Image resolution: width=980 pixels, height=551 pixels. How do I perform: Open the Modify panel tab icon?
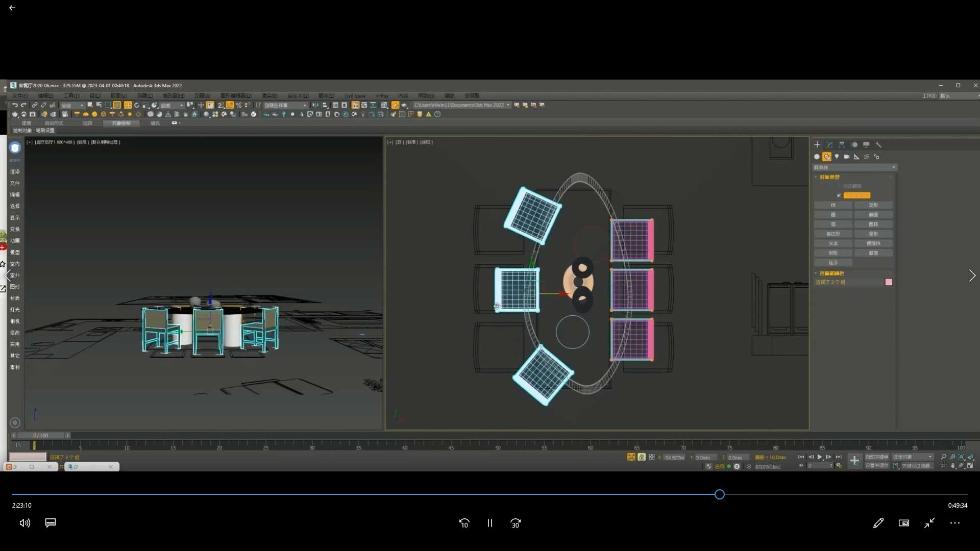(x=829, y=145)
